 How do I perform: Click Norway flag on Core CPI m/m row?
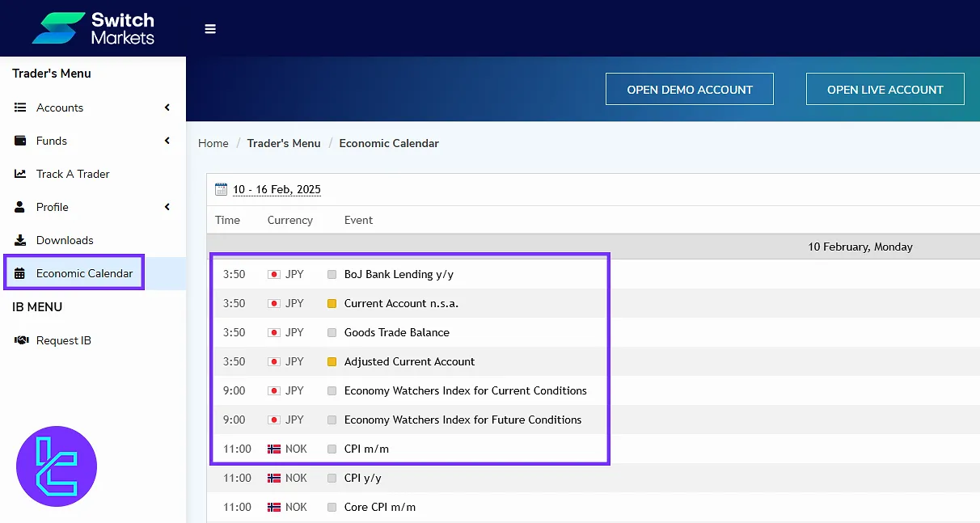273,507
